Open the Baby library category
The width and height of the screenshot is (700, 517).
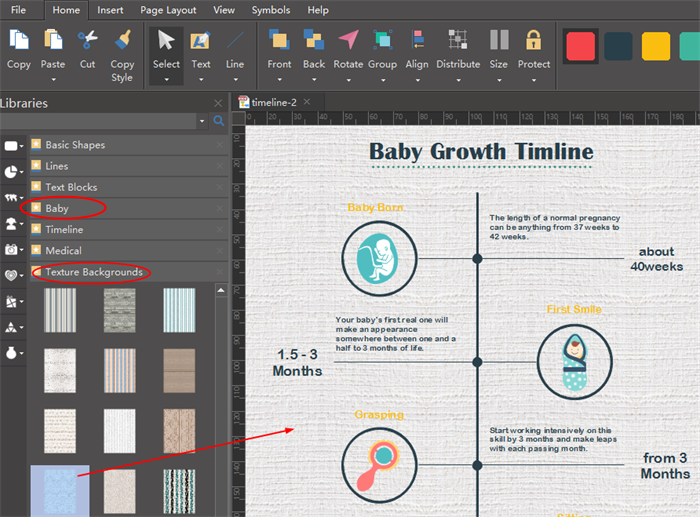pos(57,208)
